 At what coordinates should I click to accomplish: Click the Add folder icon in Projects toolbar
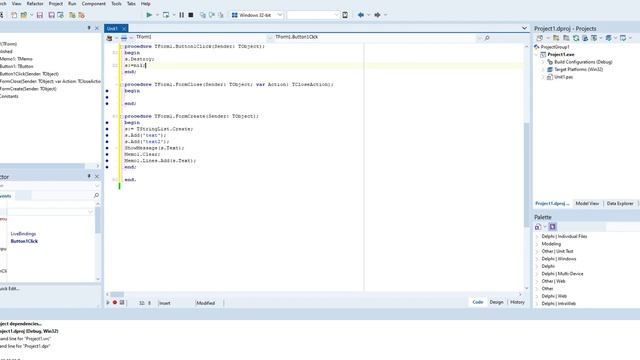[556, 38]
